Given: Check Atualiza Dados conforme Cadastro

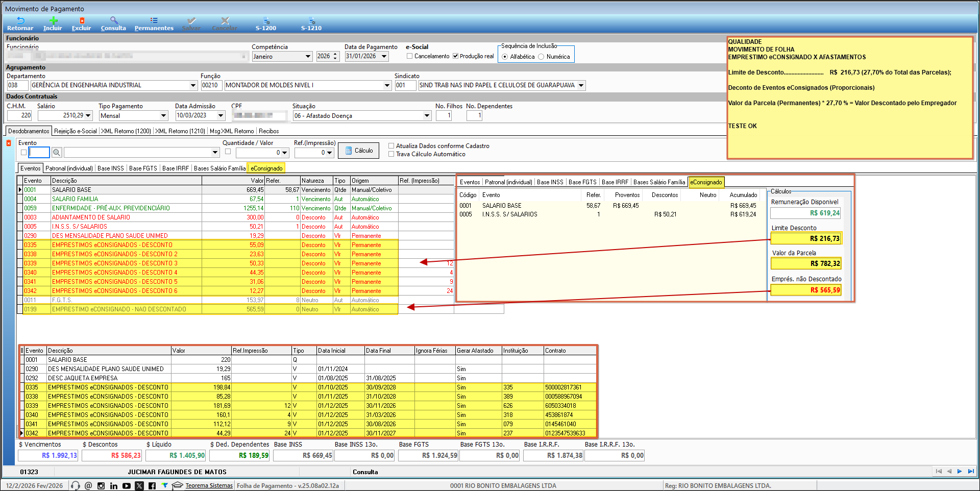Looking at the screenshot, I should pyautogui.click(x=391, y=146).
